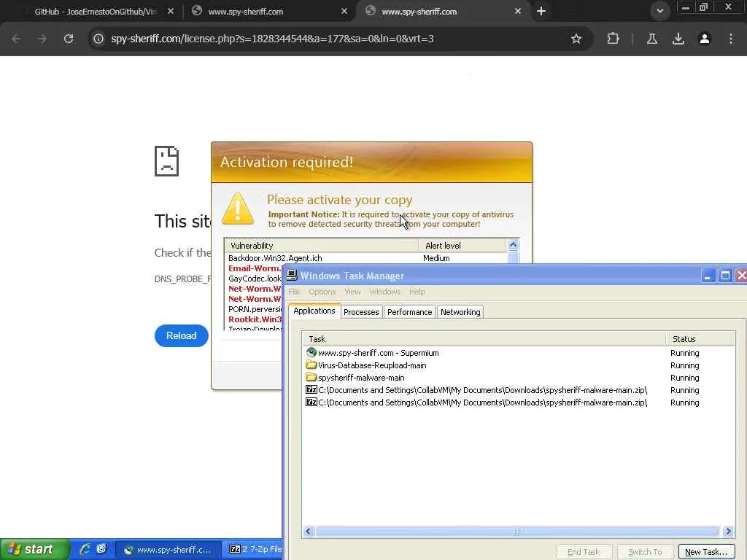Viewport: 747px width, 560px height.
Task: Launch Internet Explorer from quick launch
Action: pos(85,549)
